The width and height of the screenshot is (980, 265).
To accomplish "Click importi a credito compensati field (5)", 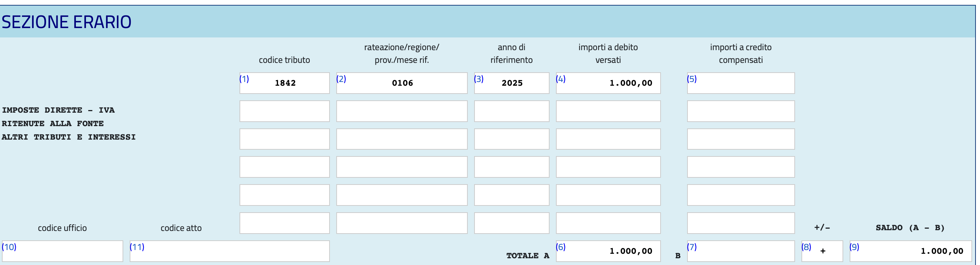I will click(741, 83).
